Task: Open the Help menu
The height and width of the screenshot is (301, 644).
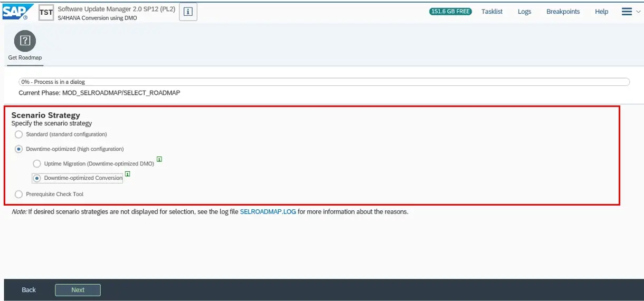Action: [602, 12]
